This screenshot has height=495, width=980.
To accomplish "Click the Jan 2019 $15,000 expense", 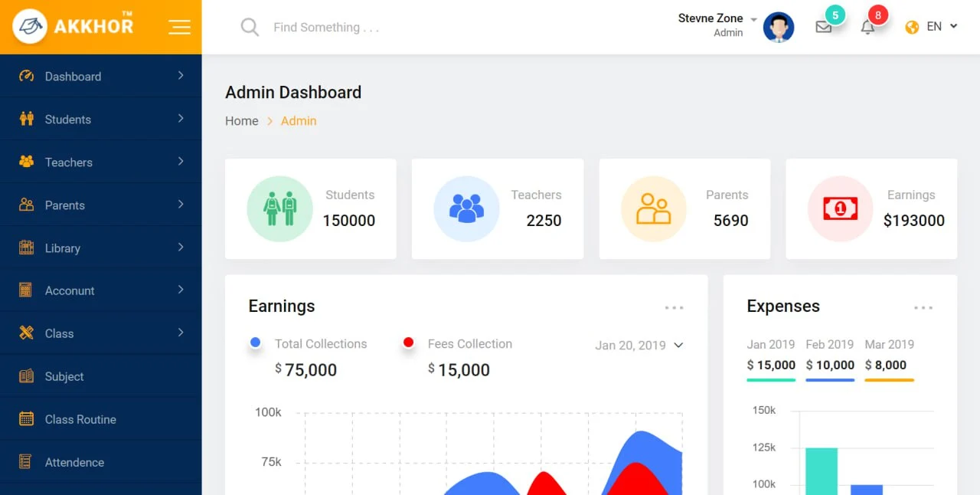I will (771, 366).
